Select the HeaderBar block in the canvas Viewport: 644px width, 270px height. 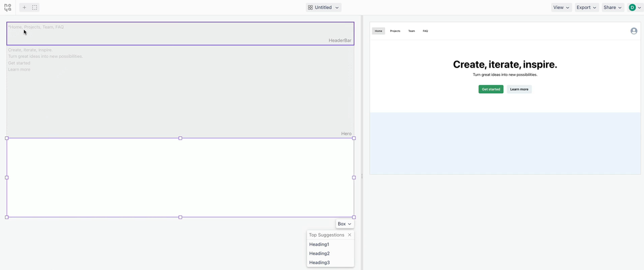[180, 33]
